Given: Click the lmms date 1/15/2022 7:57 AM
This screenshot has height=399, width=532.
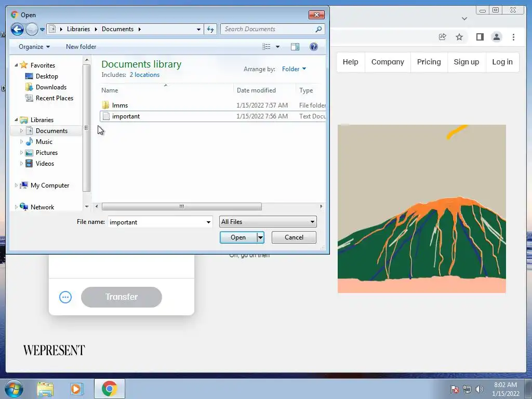Looking at the screenshot, I should pos(262,105).
